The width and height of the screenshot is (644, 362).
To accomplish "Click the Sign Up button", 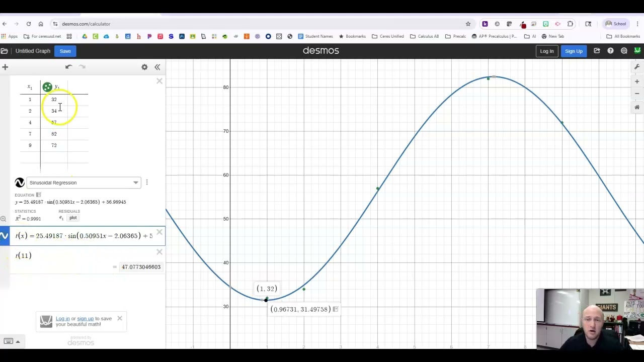I will tap(574, 51).
